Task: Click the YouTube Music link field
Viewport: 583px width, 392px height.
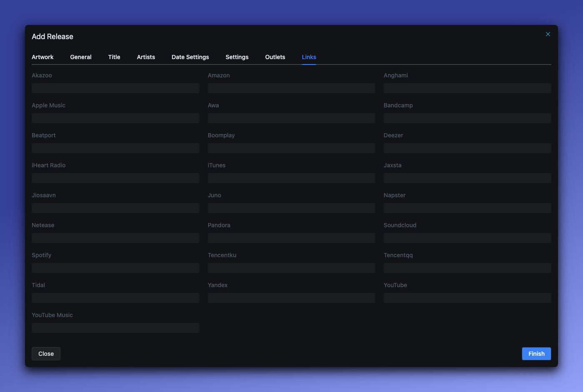Action: click(115, 327)
